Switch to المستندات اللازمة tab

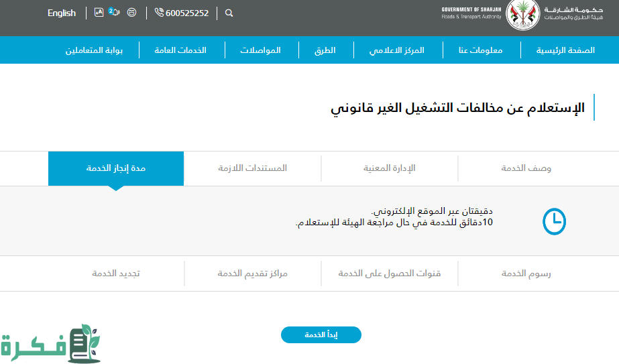(x=252, y=168)
